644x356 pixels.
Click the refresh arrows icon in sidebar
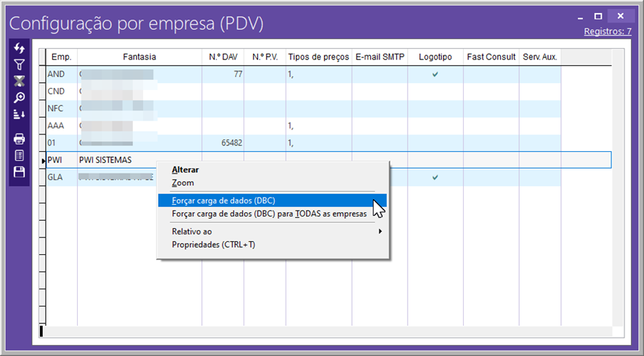coord(20,48)
